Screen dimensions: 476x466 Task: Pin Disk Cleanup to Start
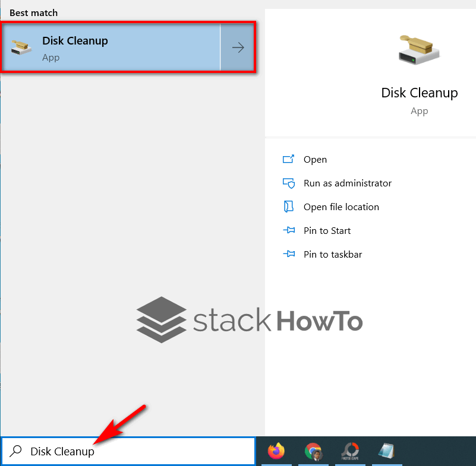click(327, 230)
